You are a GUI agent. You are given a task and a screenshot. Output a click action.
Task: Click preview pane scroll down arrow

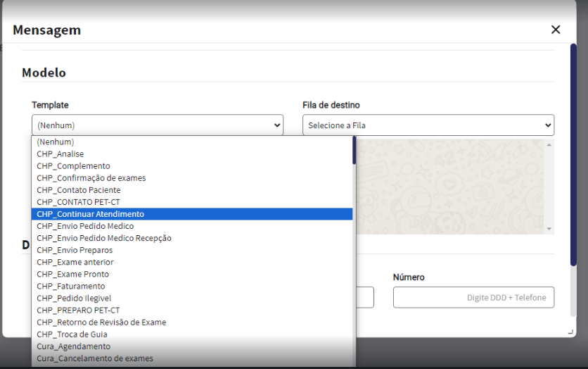[x=549, y=229]
